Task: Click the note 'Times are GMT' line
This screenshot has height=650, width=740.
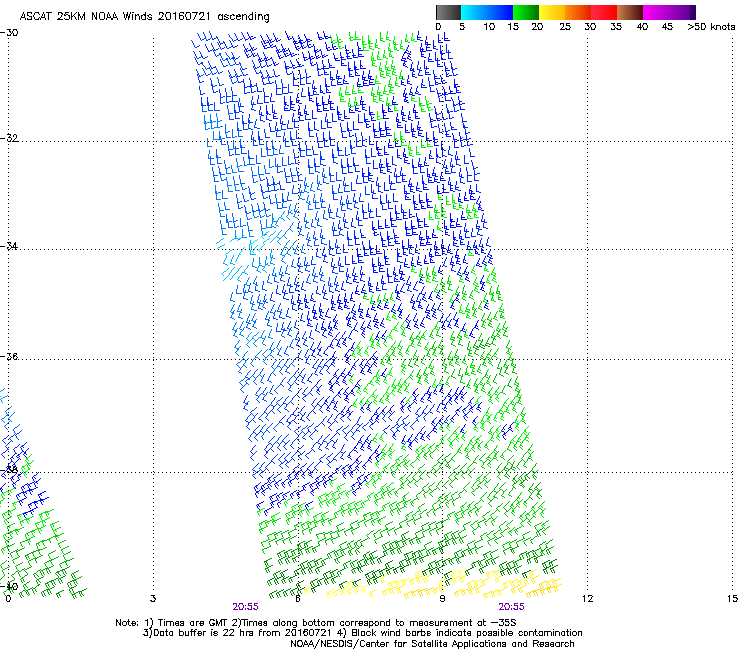Action: [x=316, y=623]
